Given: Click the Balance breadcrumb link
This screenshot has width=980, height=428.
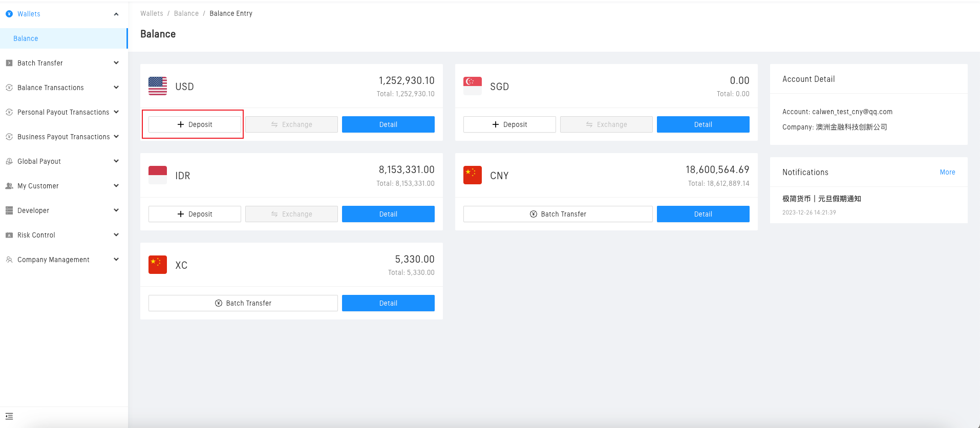Looking at the screenshot, I should coord(186,13).
